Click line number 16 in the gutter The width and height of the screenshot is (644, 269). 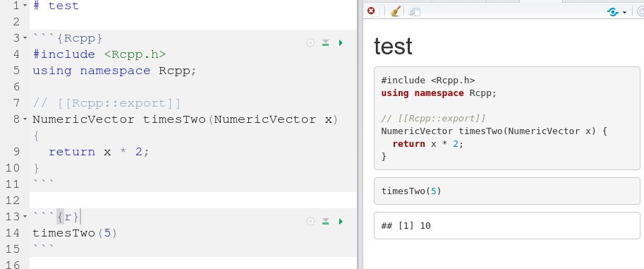[13, 265]
